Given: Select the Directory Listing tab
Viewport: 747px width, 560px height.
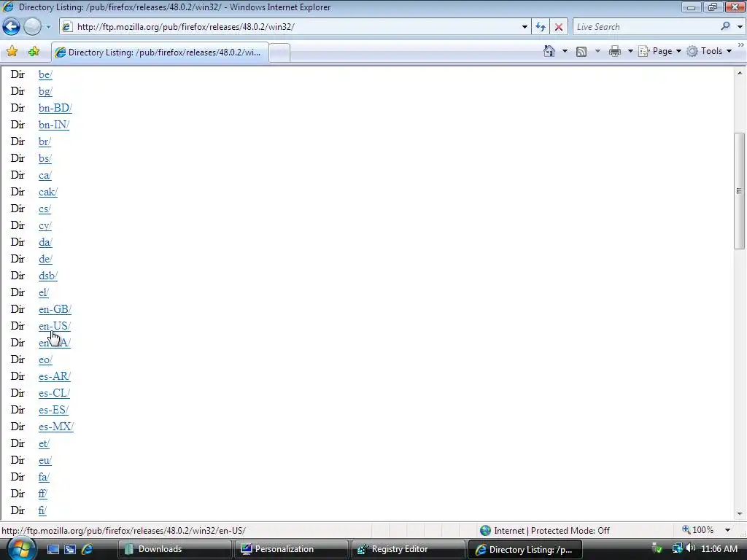Looking at the screenshot, I should pos(160,52).
